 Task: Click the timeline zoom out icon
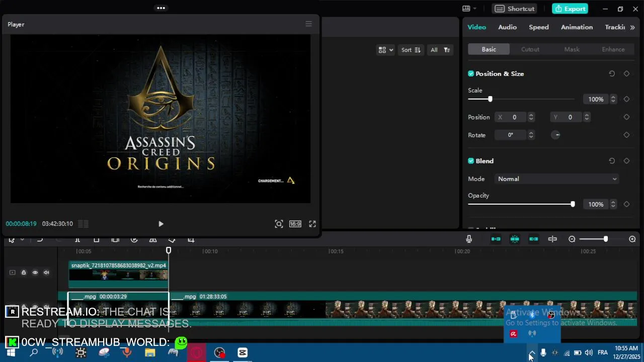[572, 239]
